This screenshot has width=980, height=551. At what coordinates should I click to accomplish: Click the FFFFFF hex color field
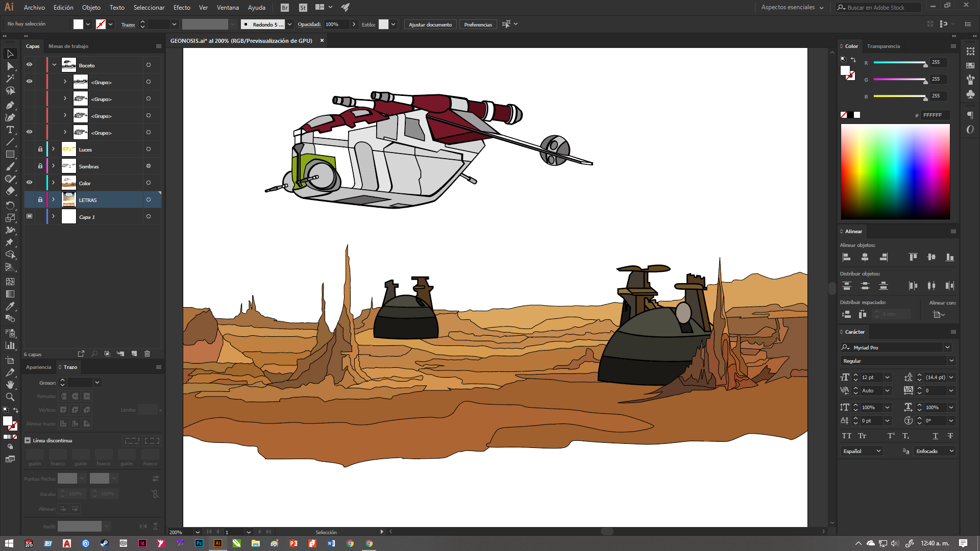pyautogui.click(x=935, y=115)
